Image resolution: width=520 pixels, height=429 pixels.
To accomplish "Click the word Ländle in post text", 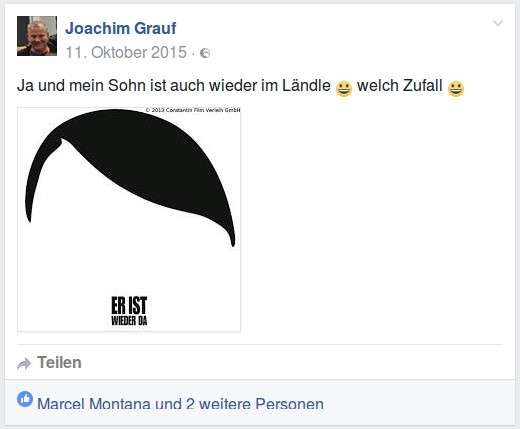I will click(306, 86).
